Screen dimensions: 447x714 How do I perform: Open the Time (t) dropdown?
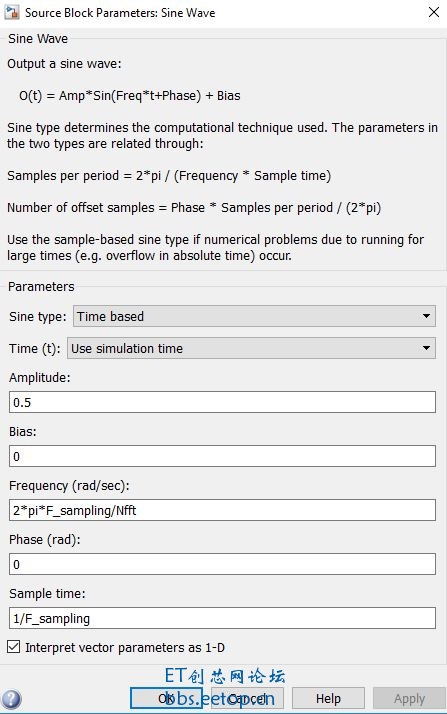(251, 348)
